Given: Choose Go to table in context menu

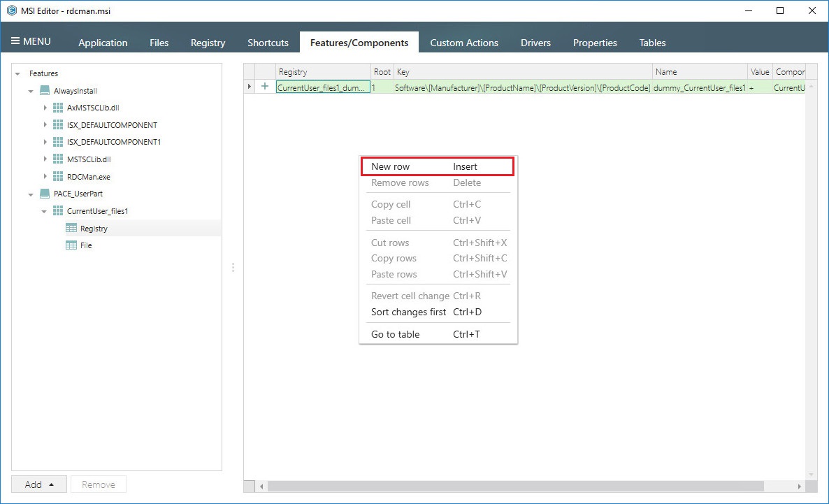Looking at the screenshot, I should click(438, 334).
